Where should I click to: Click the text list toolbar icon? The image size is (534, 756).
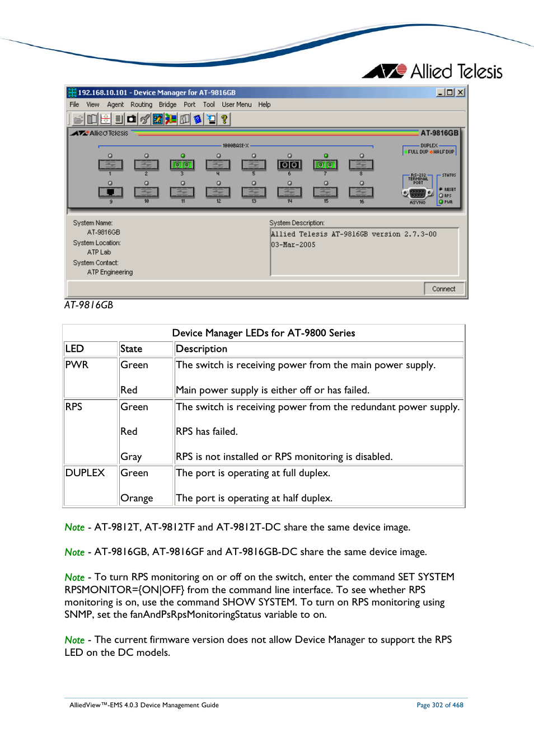118,119
